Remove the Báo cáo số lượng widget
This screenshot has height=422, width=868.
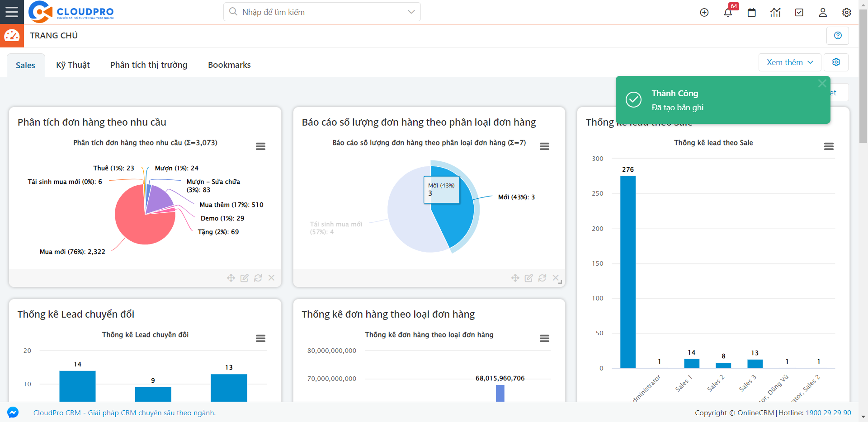pos(556,278)
